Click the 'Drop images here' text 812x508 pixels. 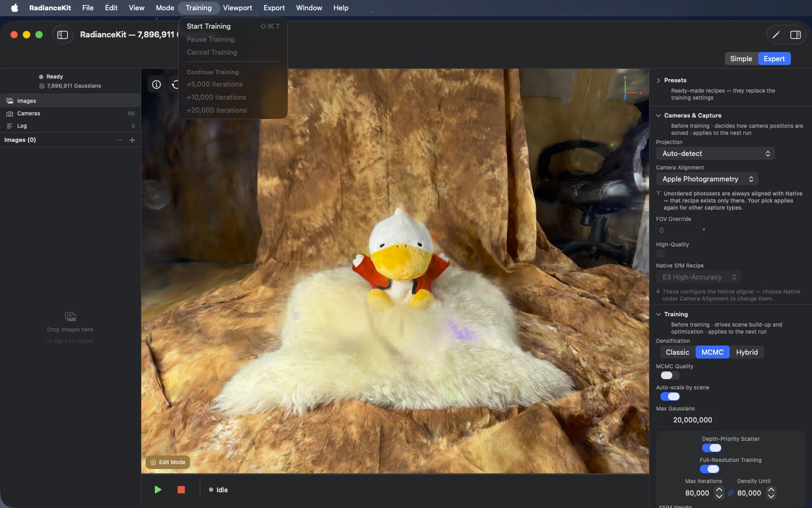pos(70,329)
